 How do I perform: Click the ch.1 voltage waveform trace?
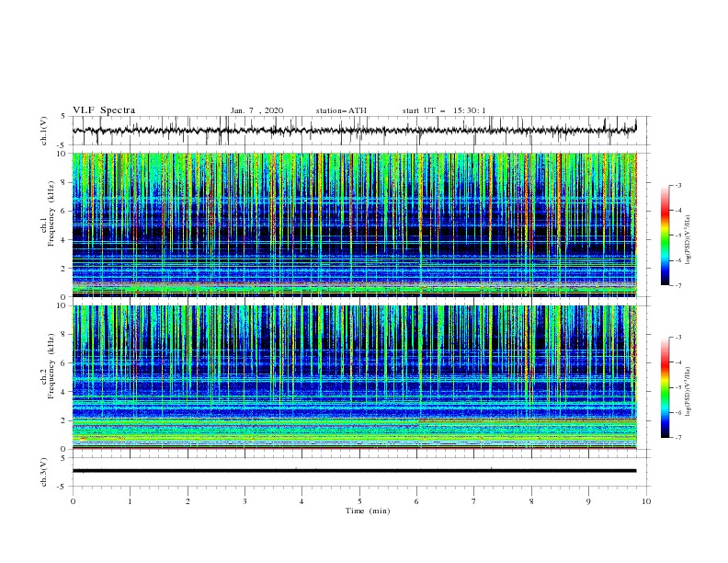[x=354, y=131]
